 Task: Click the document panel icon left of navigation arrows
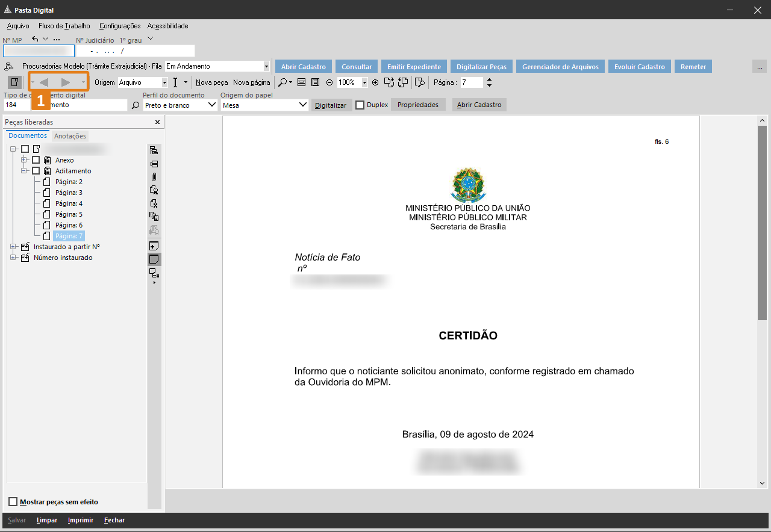click(x=15, y=82)
